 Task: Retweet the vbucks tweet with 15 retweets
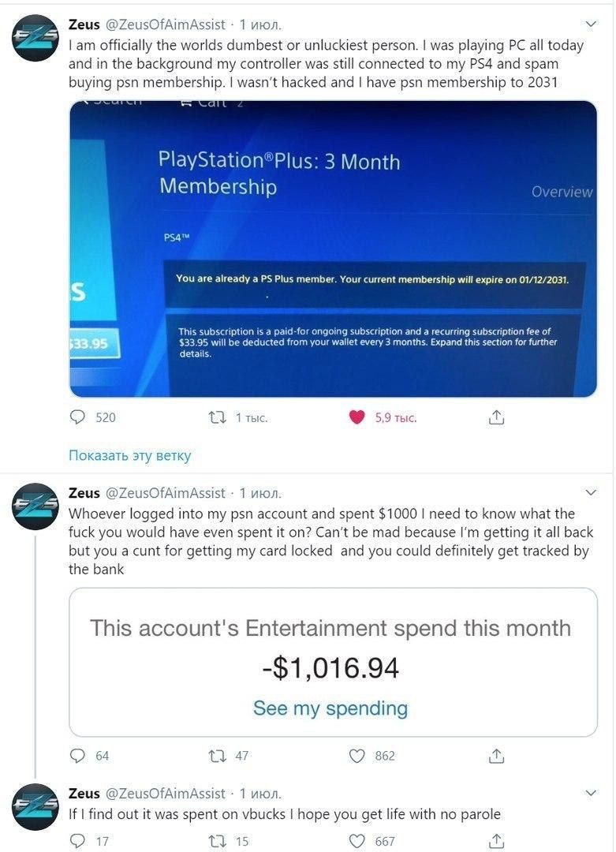coord(218,841)
